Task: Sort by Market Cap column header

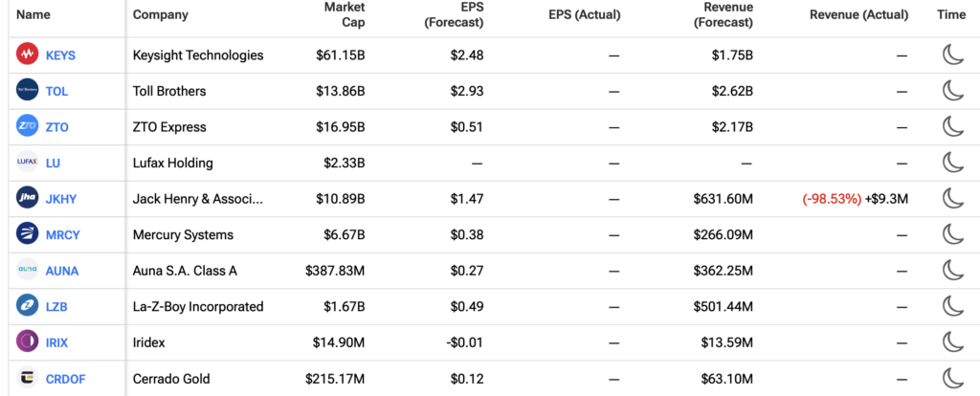Action: 345,14
